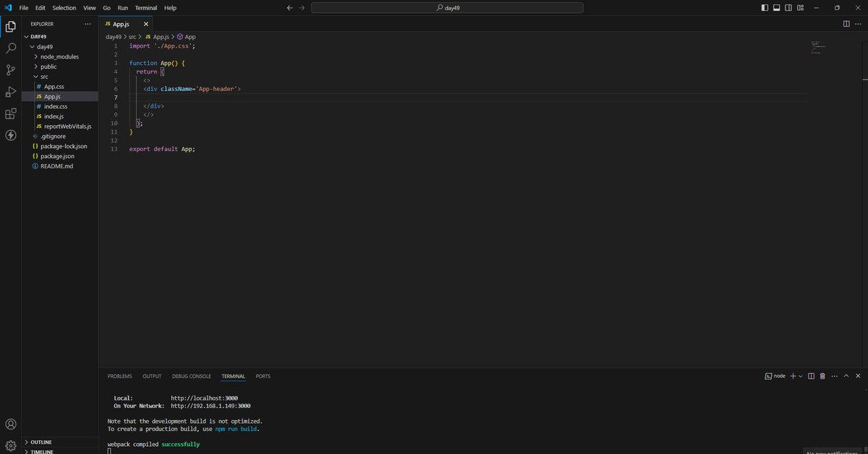The height and width of the screenshot is (454, 868).
Task: Open the Edit menu
Action: point(41,8)
